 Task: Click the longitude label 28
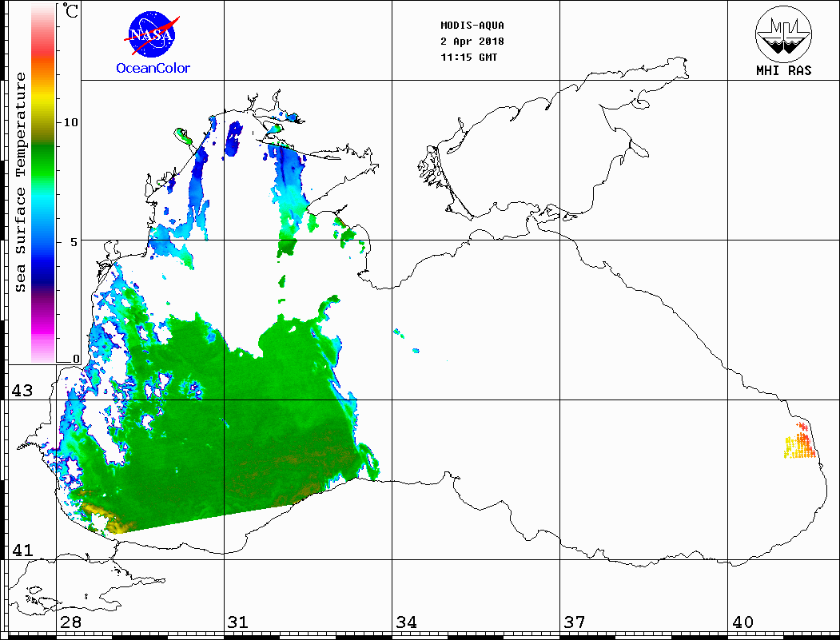pos(70,622)
